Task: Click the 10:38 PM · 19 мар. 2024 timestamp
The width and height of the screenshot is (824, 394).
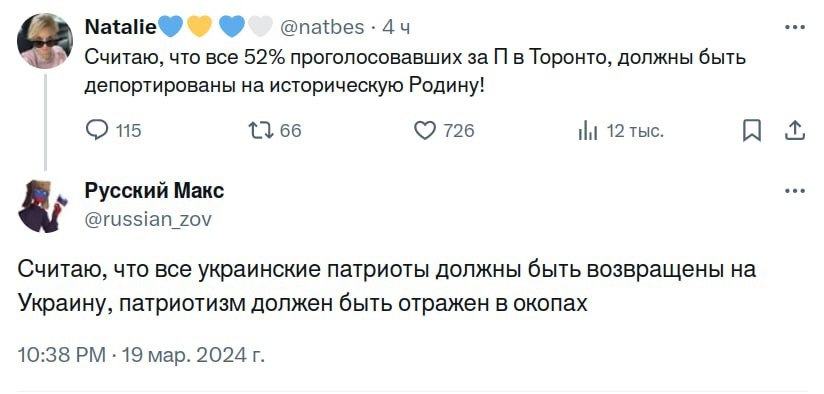Action: 141,355
